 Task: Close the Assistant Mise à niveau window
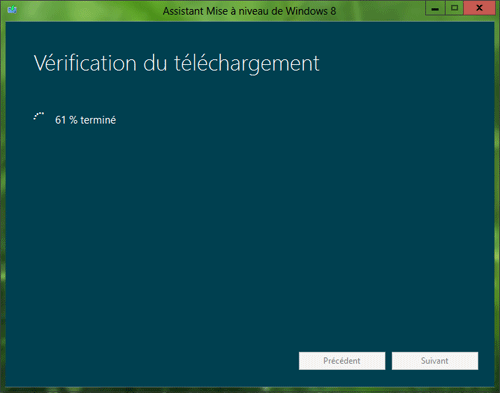[479, 8]
